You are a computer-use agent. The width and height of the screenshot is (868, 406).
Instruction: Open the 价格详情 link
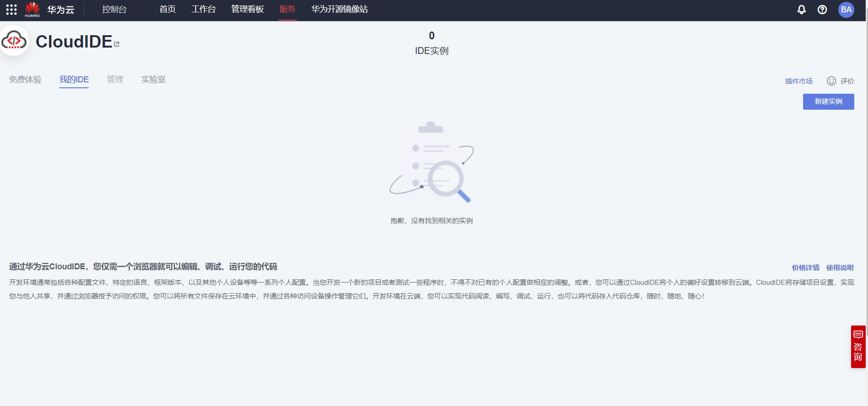click(x=805, y=268)
